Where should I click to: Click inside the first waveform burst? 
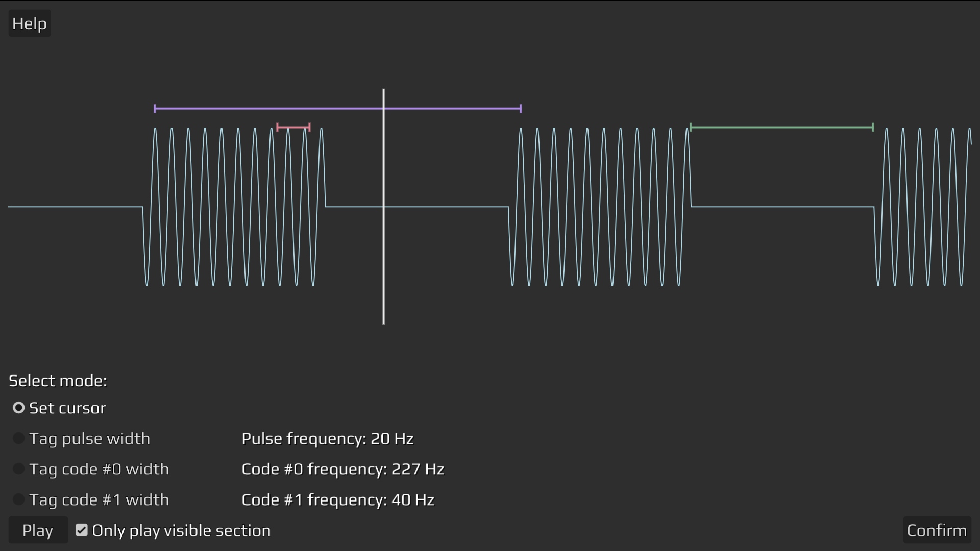coord(235,207)
